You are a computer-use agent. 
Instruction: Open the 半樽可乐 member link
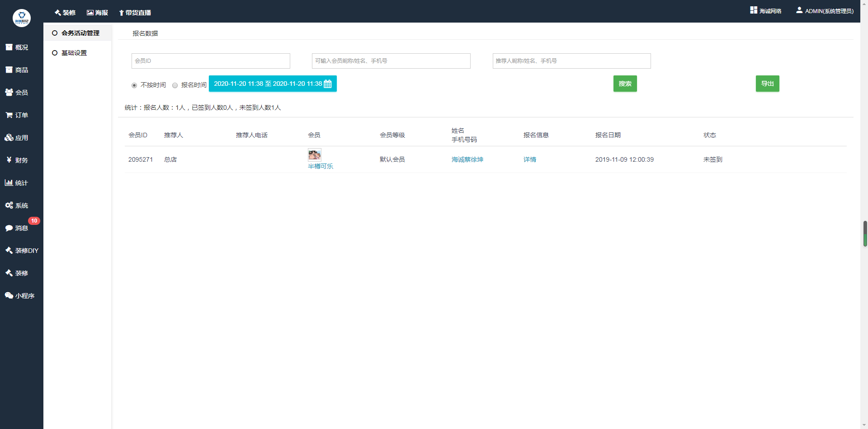click(x=321, y=166)
